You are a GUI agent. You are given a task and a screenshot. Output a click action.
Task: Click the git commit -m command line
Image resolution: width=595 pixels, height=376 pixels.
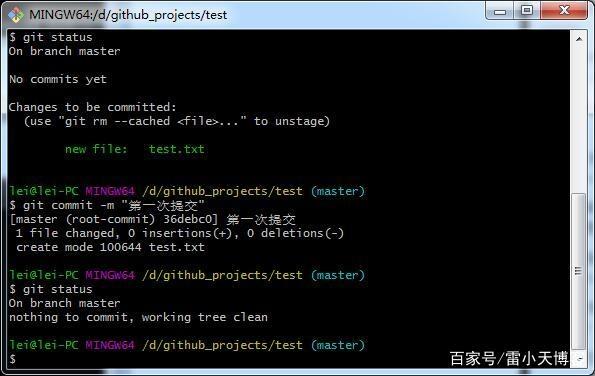[107, 206]
